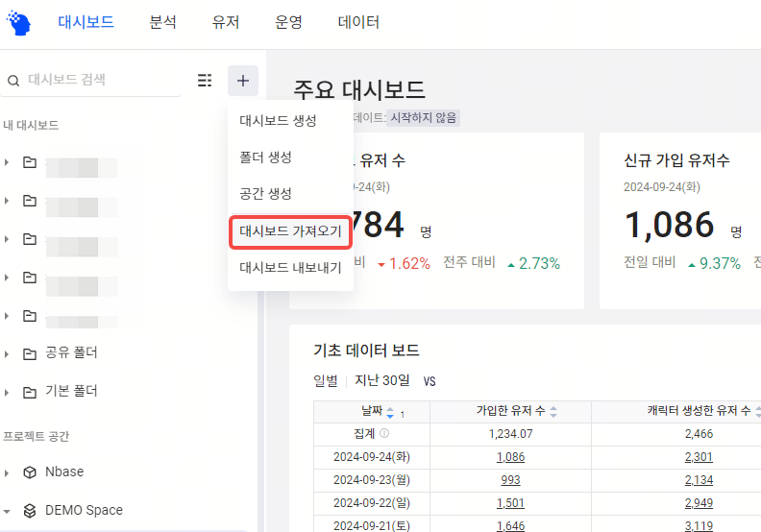Screen dimensions: 761x532
Task: Click the plus add button
Action: click(243, 81)
